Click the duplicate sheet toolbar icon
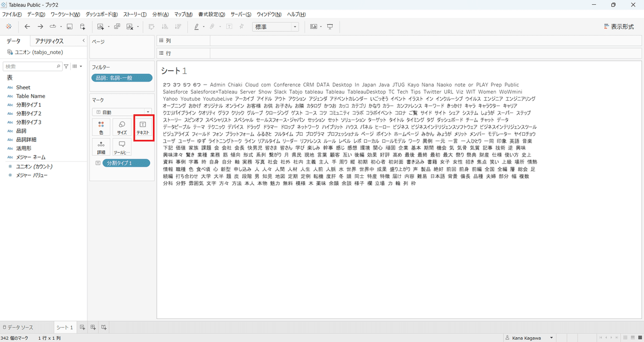 click(116, 27)
